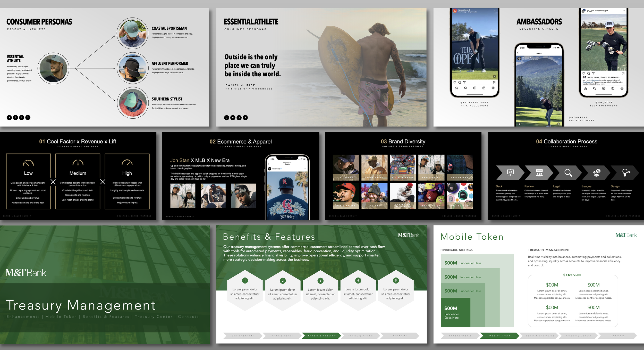Tap the back arrow in the neweracap Posts phone
This screenshot has height=350, width=644.
tap(268, 164)
